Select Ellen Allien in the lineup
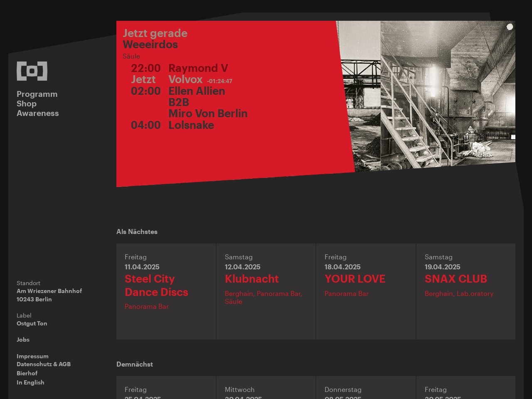 click(197, 91)
